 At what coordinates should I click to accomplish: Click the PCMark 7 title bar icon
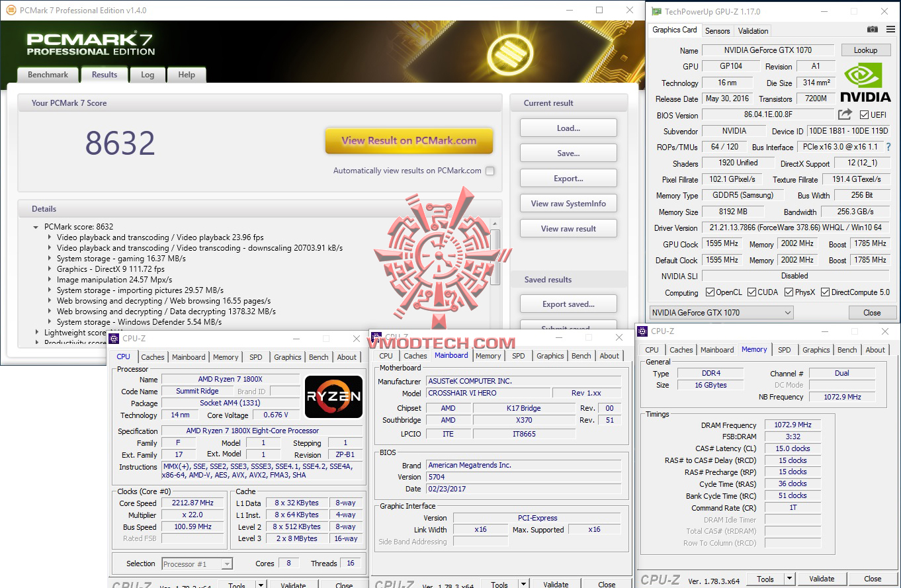pyautogui.click(x=10, y=10)
